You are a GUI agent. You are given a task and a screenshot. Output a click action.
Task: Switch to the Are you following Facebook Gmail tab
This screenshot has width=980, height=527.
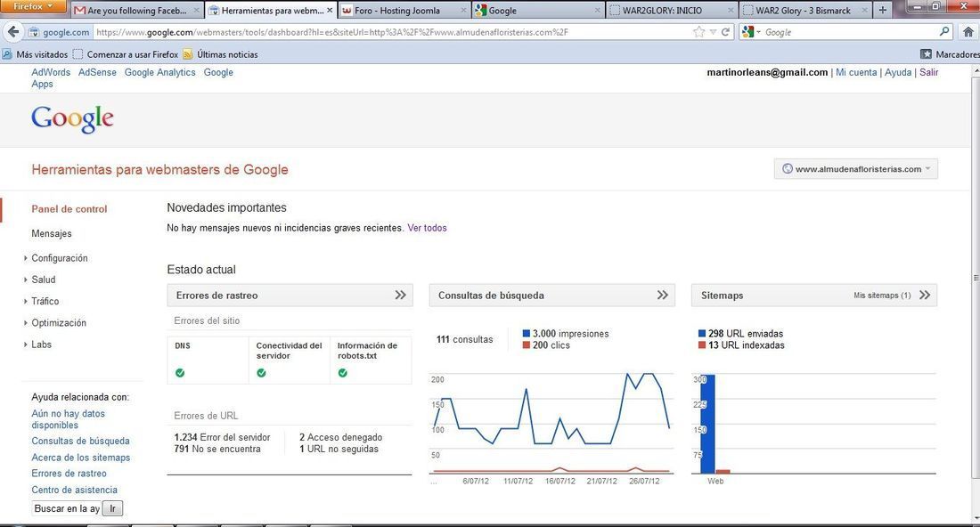tap(136, 10)
